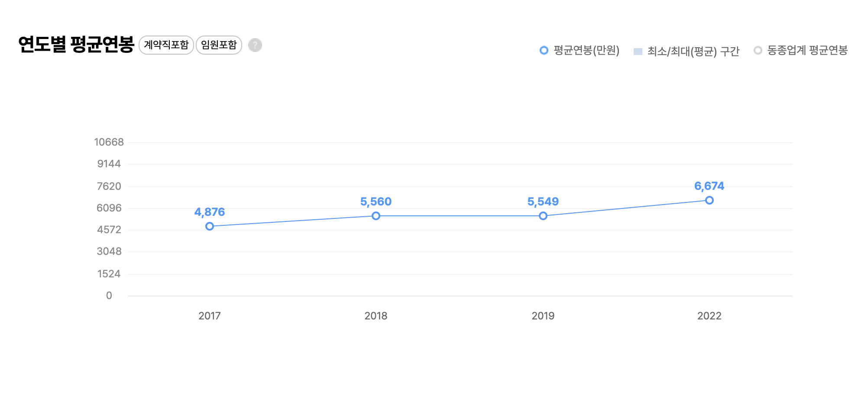Click the 4,876 value label

210,212
